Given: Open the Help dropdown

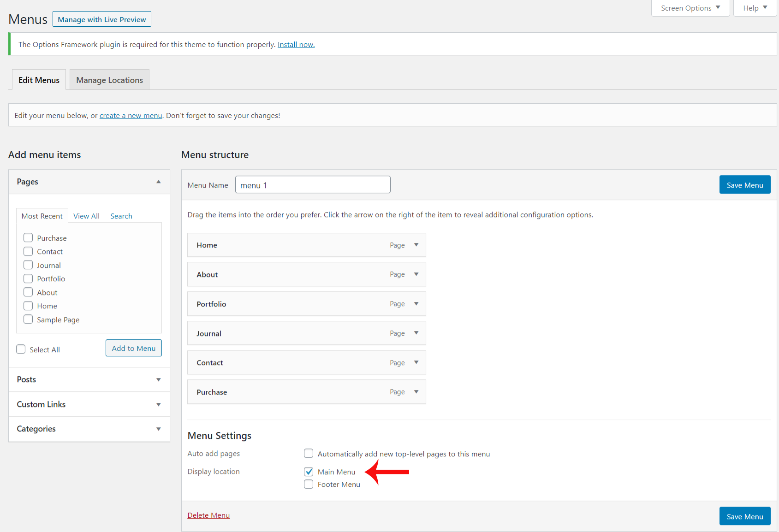Looking at the screenshot, I should point(755,8).
